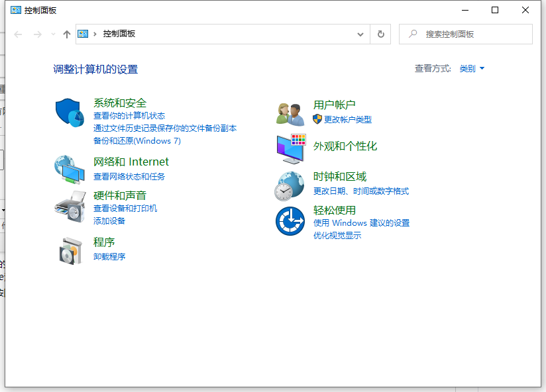This screenshot has height=392, width=546.
Task: Refresh the Control Panel address bar
Action: [x=380, y=34]
